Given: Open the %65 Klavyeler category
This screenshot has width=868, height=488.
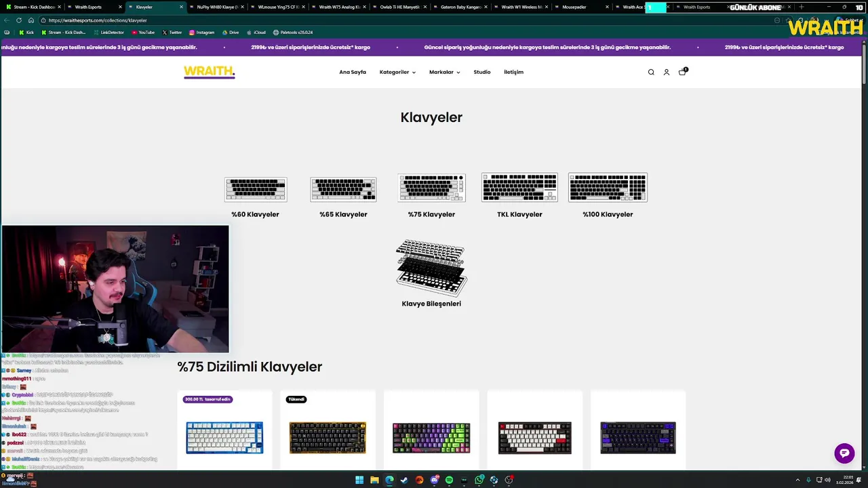Looking at the screenshot, I should pyautogui.click(x=343, y=197).
